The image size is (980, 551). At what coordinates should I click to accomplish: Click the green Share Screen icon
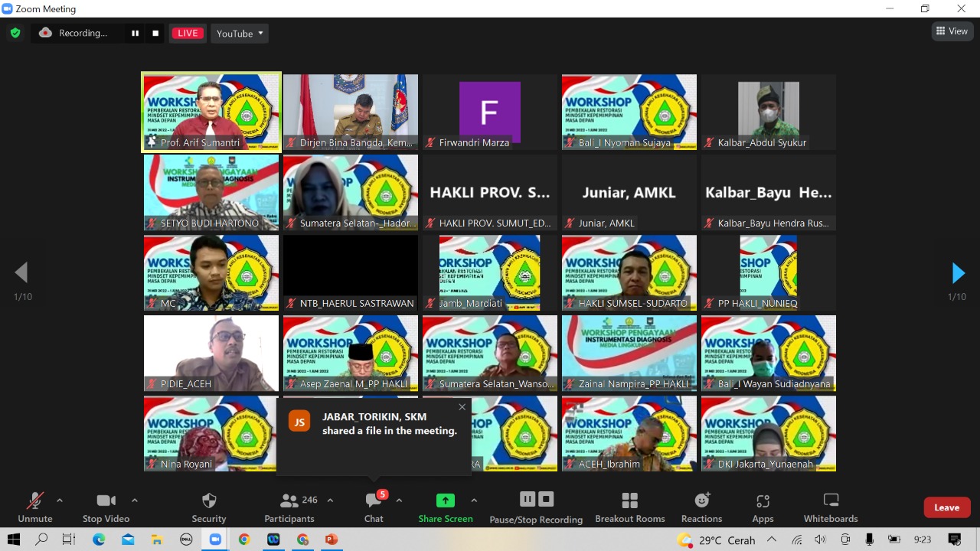pos(445,500)
